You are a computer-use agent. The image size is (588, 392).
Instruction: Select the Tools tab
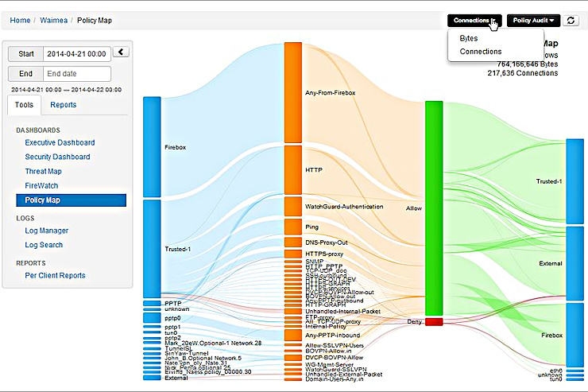point(24,105)
